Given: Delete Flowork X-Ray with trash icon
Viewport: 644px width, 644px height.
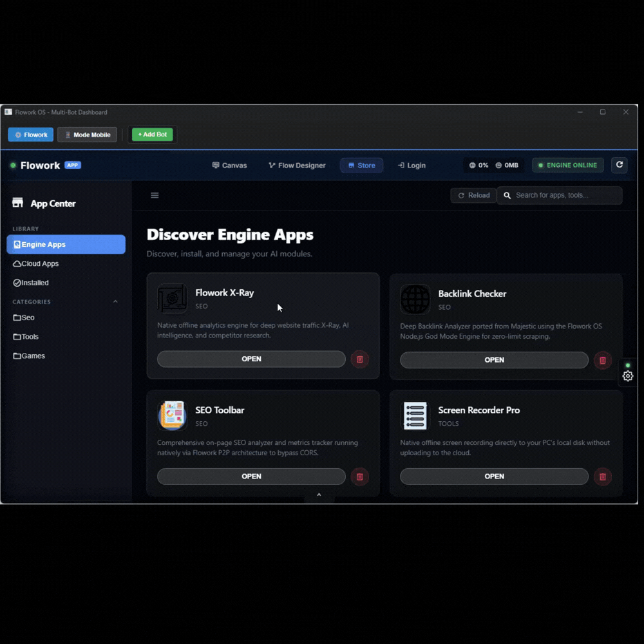Looking at the screenshot, I should tap(360, 359).
